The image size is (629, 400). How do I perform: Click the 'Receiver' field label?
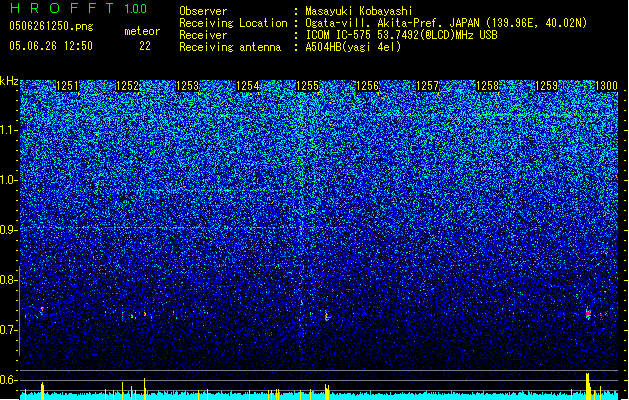(203, 35)
